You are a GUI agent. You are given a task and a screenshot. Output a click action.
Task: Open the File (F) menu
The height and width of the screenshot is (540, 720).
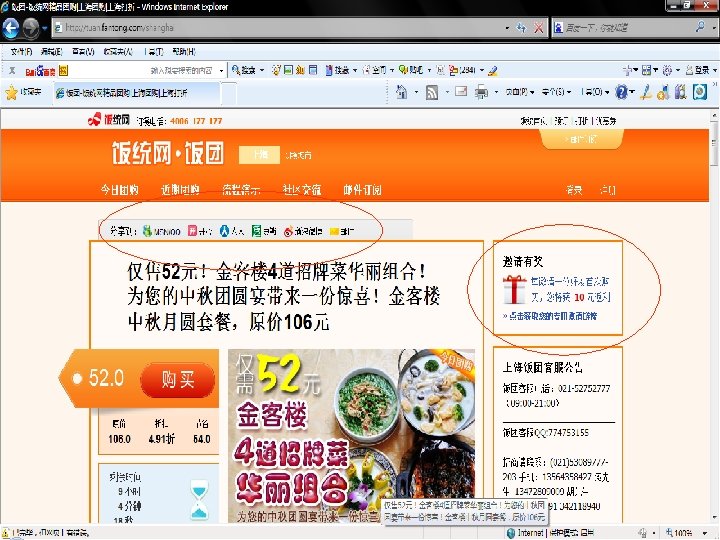pyautogui.click(x=21, y=51)
